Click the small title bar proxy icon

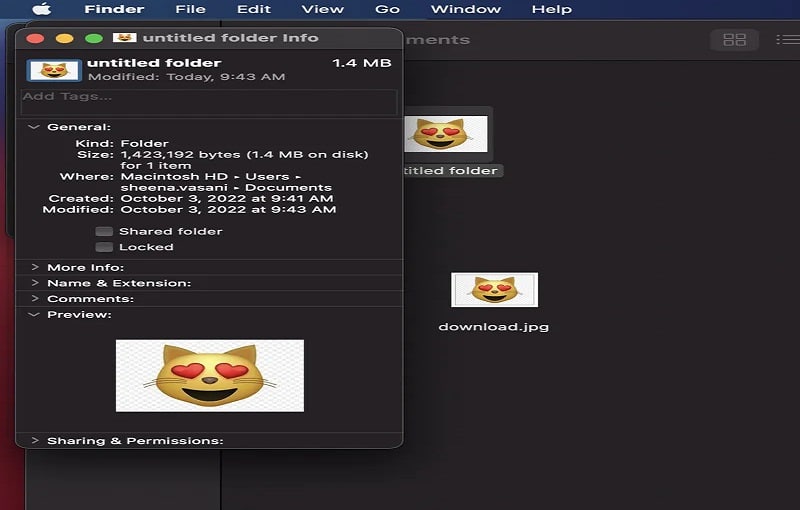point(124,38)
